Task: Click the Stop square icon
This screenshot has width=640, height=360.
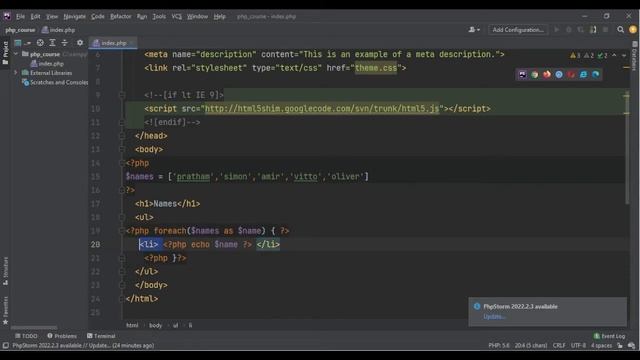Action: 605,30
